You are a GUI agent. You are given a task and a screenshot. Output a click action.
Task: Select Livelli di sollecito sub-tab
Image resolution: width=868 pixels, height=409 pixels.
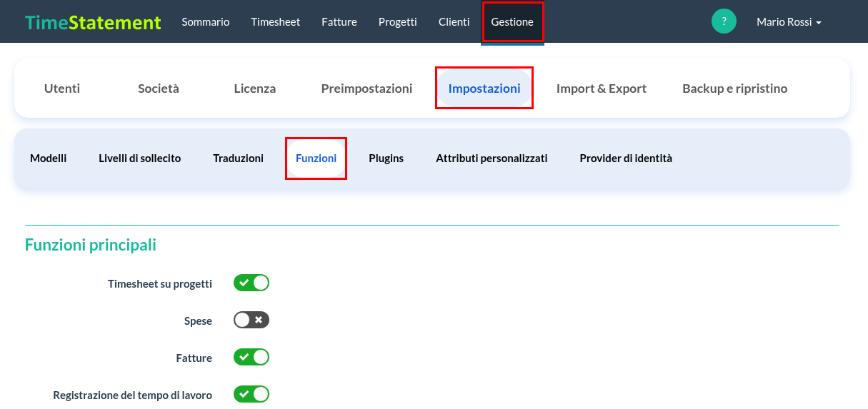pos(140,158)
